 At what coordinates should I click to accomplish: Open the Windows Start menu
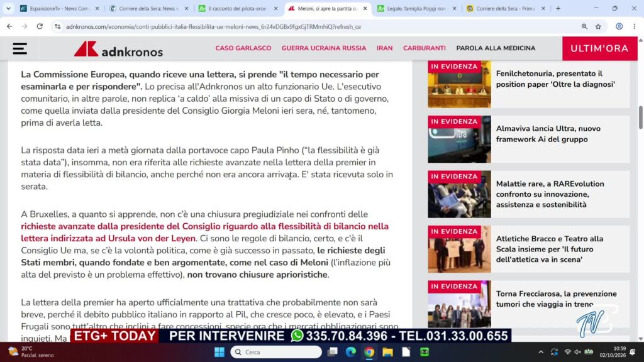click(x=219, y=352)
